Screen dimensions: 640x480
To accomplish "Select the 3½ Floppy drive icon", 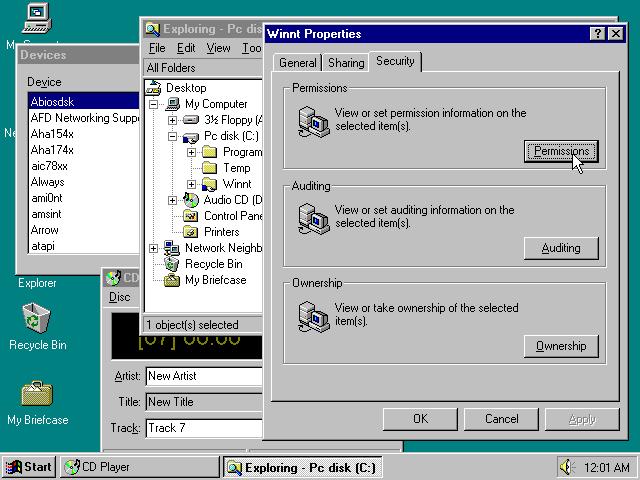I will [191, 120].
